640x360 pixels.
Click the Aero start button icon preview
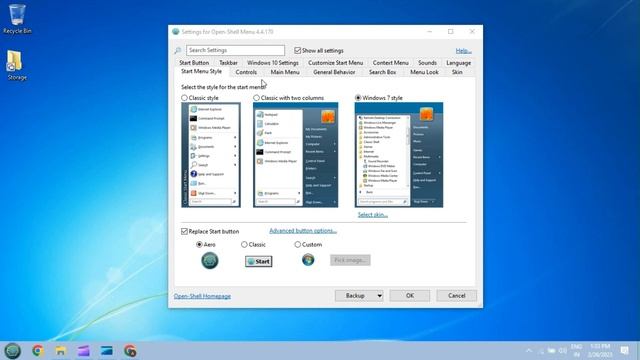click(x=210, y=260)
